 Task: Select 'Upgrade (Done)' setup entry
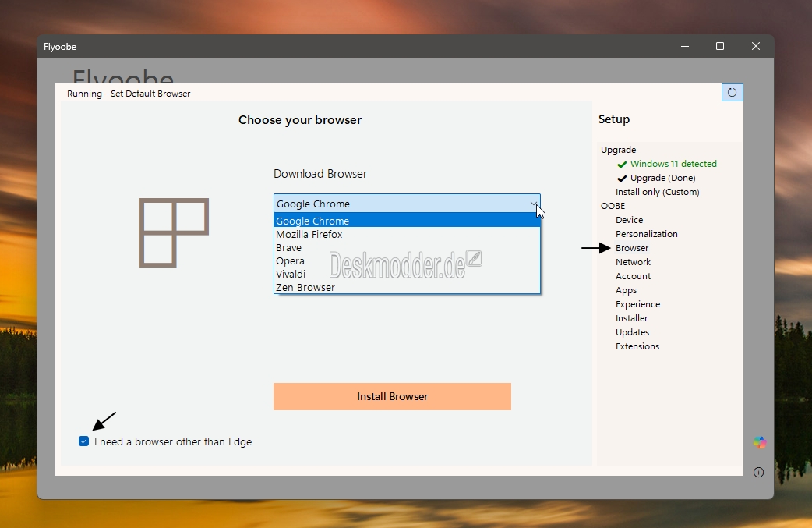click(x=663, y=178)
